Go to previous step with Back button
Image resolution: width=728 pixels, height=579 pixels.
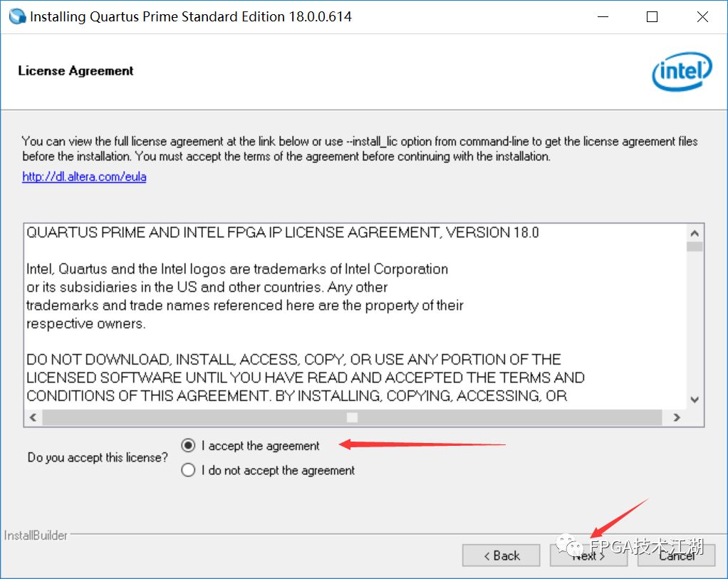click(x=501, y=555)
